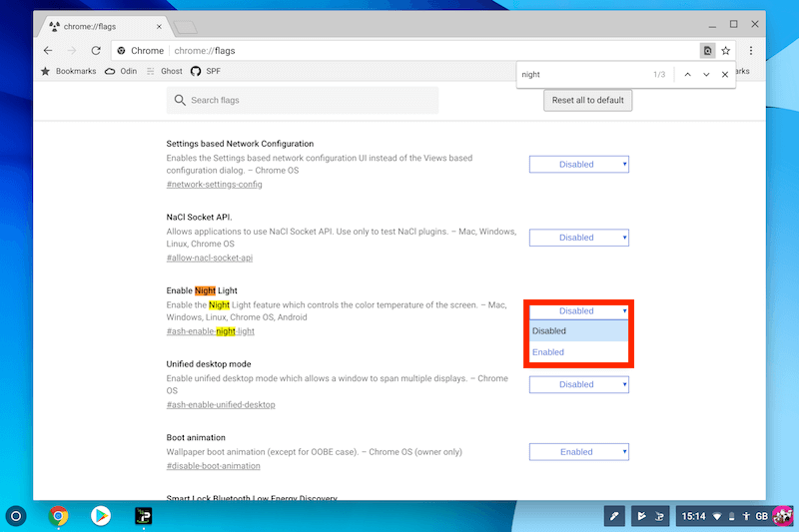Launch Play Store from the shelf
Image resolution: width=799 pixels, height=532 pixels.
pyautogui.click(x=101, y=516)
